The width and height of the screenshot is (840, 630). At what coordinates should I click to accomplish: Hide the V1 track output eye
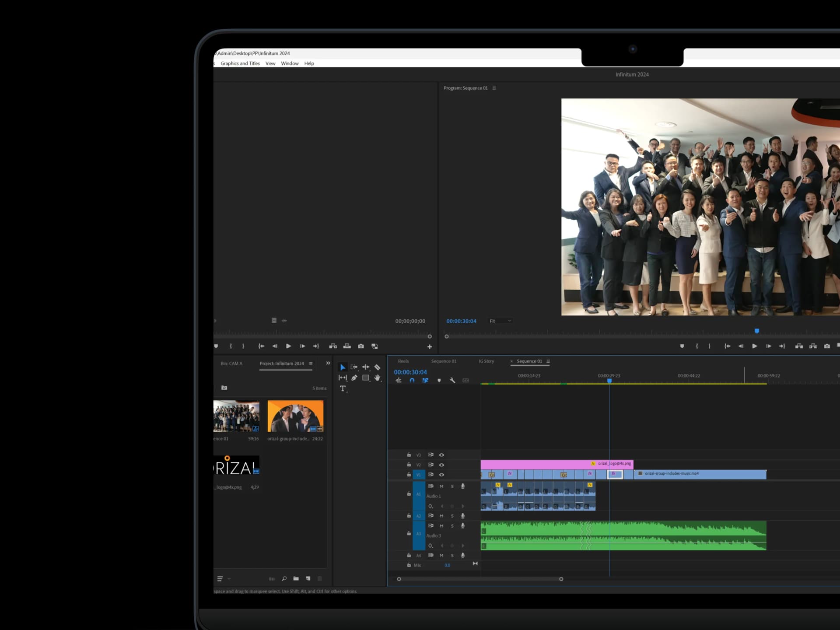441,475
